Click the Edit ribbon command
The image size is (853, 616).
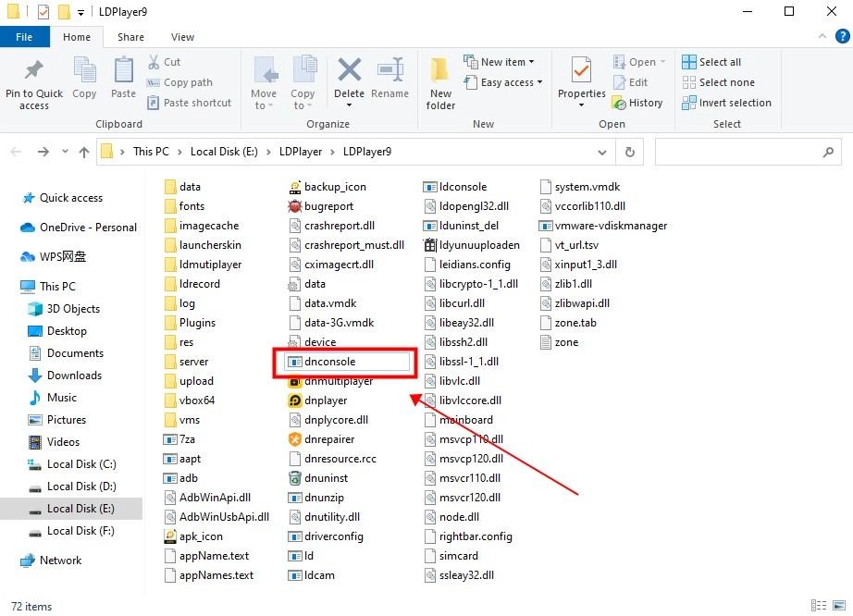[630, 82]
